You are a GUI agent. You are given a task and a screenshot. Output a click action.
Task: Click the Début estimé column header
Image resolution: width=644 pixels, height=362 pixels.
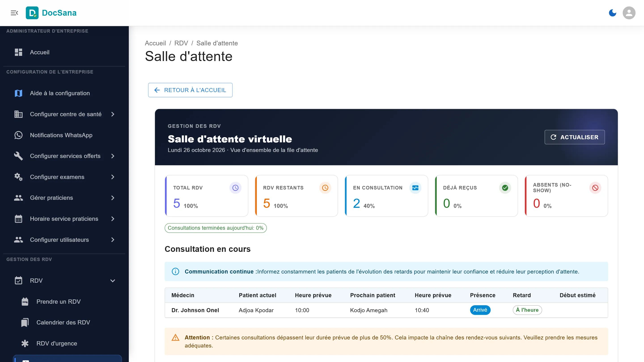coord(578,295)
